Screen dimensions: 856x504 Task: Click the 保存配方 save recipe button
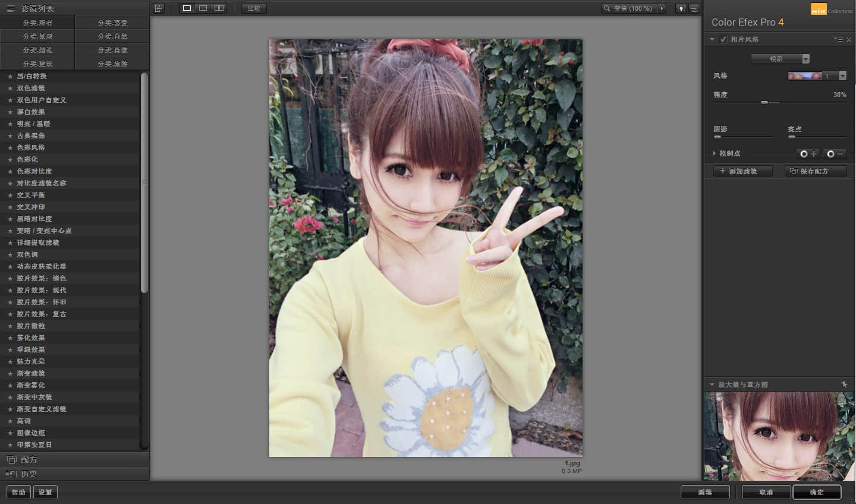click(x=816, y=171)
